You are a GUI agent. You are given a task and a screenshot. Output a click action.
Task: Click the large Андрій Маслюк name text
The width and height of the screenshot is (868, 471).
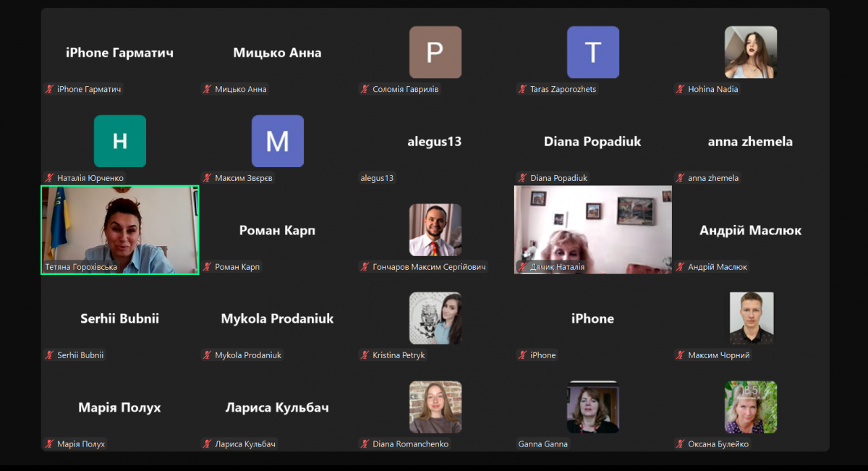tap(750, 230)
